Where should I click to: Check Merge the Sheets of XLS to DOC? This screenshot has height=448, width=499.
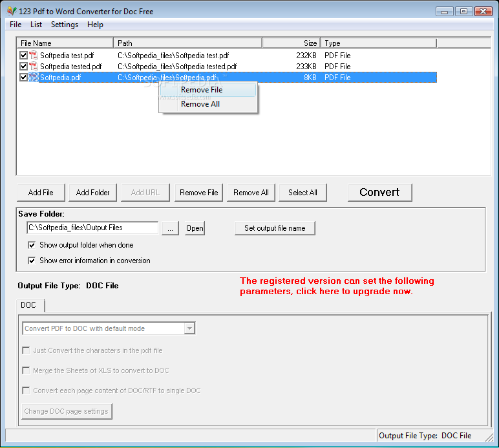[x=26, y=370]
